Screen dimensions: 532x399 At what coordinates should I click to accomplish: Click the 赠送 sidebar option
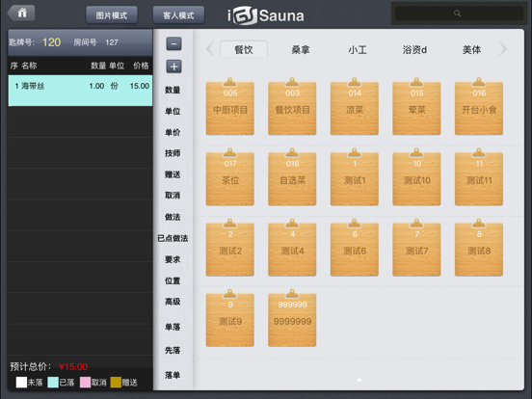tap(173, 174)
